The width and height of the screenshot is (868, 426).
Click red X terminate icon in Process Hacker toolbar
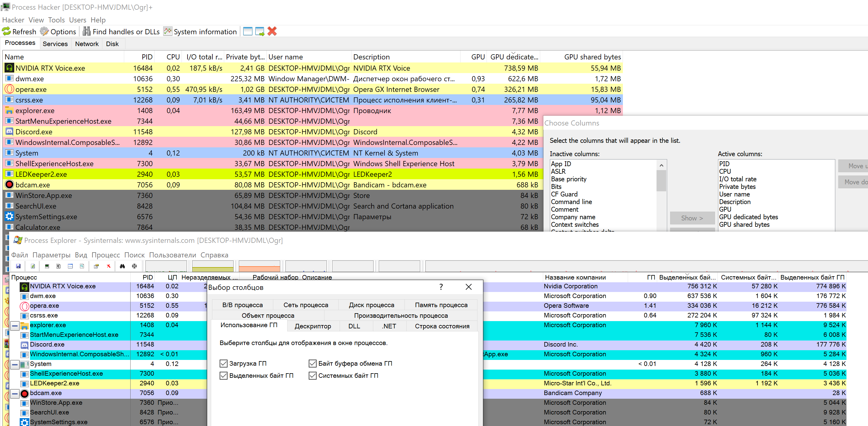pyautogui.click(x=272, y=31)
